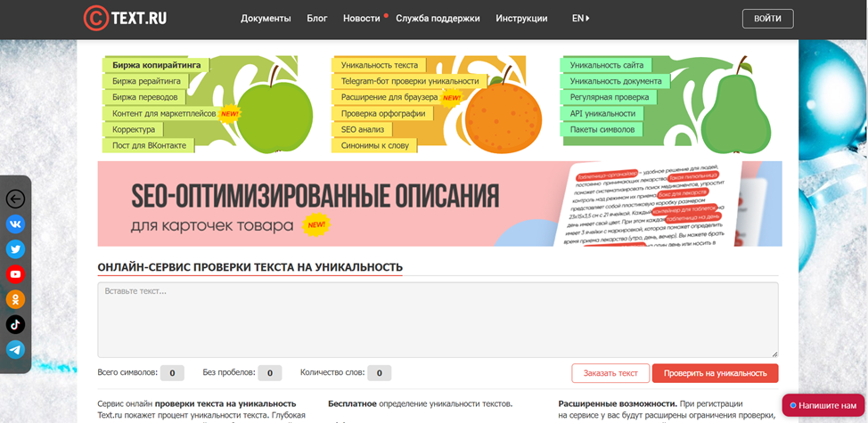Image resolution: width=868 pixels, height=423 pixels.
Task: Open API уникальности link
Action: pos(602,113)
